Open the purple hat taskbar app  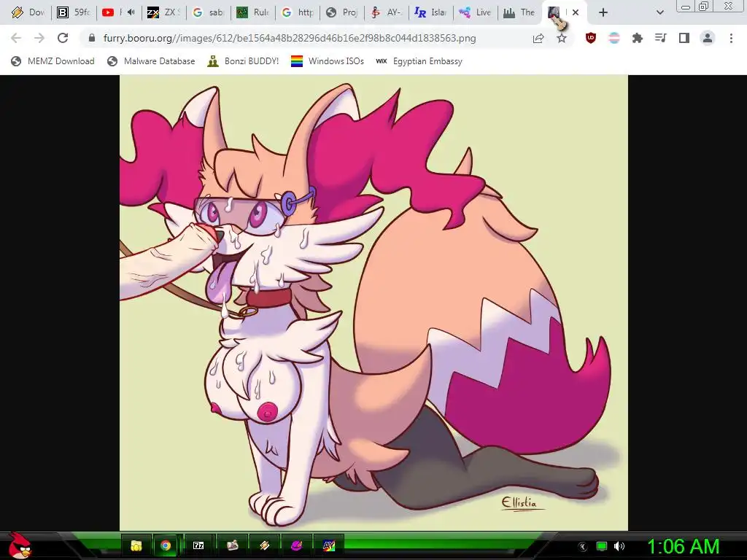(296, 545)
